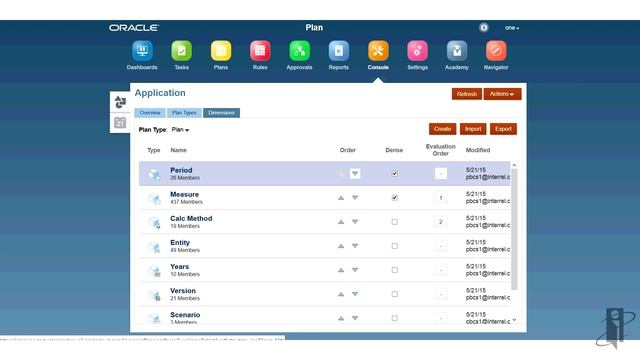The width and height of the screenshot is (640, 360).
Task: Check Dense for Calc Method dimension
Action: point(394,222)
